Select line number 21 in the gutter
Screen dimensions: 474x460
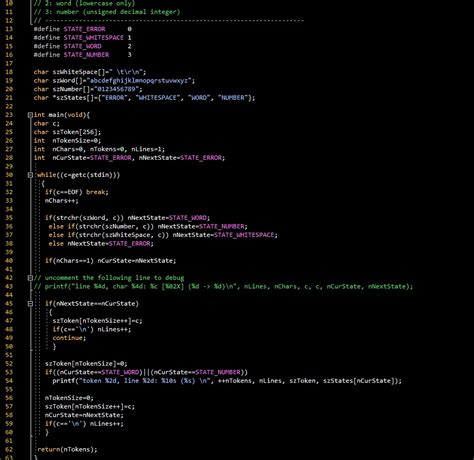point(9,98)
